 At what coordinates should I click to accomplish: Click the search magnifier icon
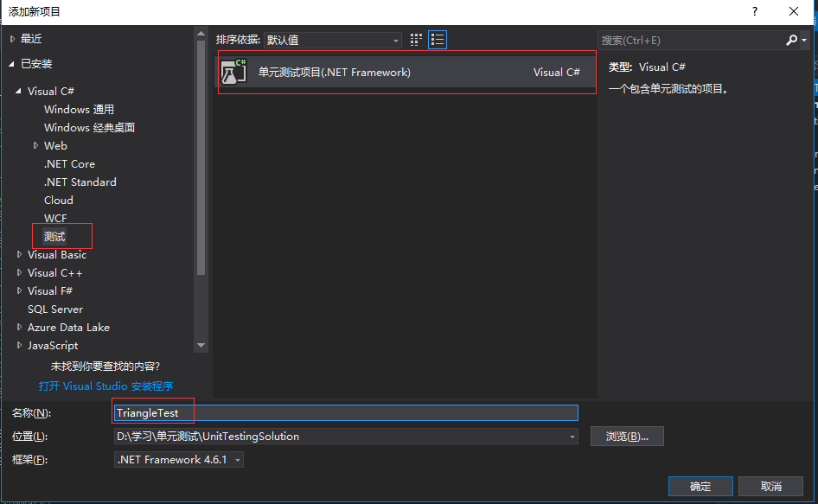pos(791,40)
